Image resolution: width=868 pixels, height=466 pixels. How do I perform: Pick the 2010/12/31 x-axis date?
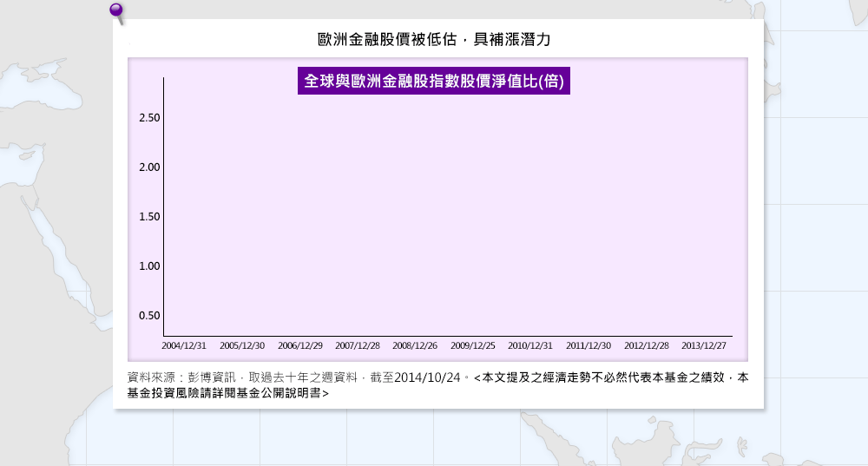click(530, 345)
